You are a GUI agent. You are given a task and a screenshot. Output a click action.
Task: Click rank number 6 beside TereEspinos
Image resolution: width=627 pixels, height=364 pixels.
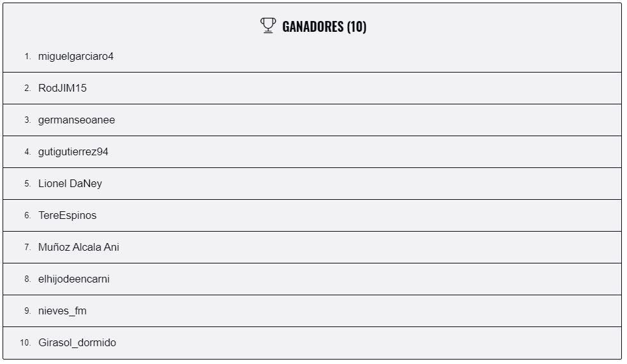27,215
